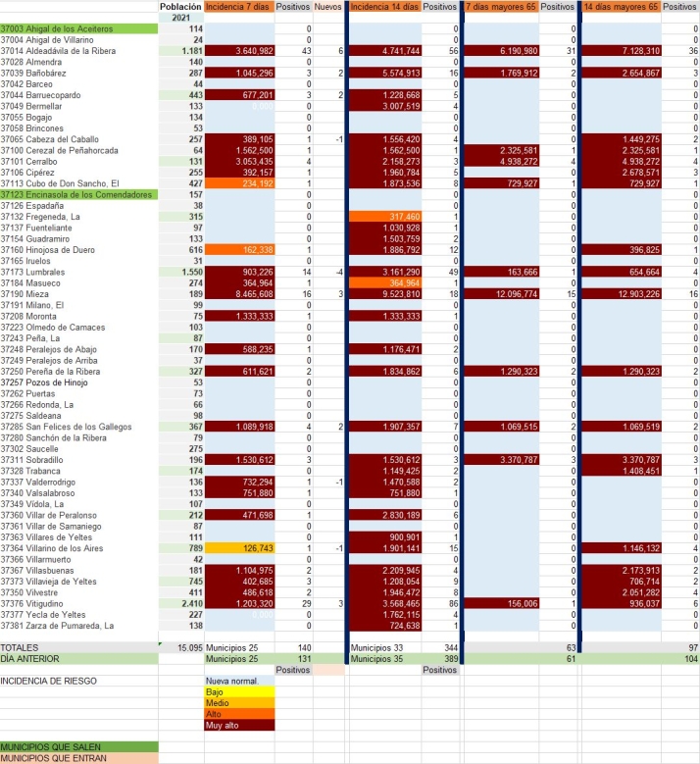Click the 2021 year cell

click(x=180, y=18)
